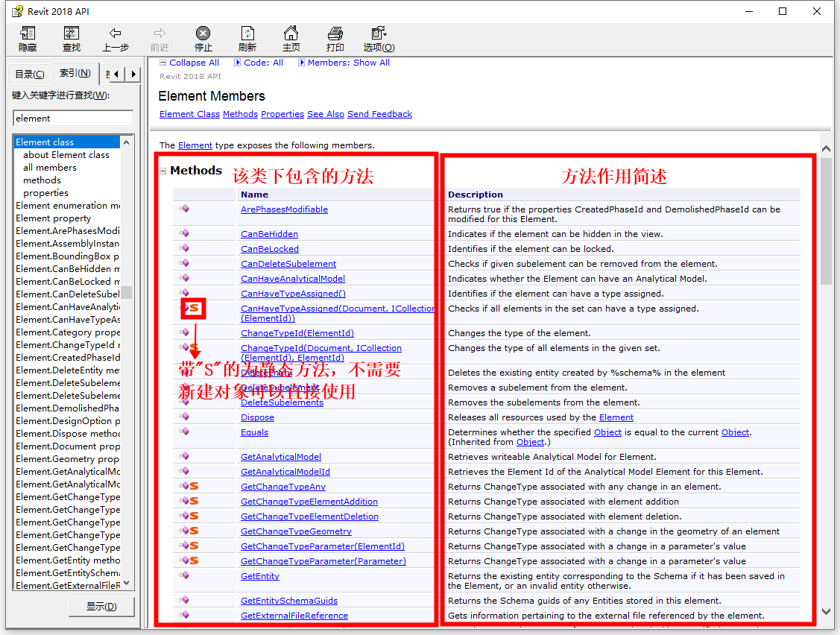This screenshot has width=840, height=635.
Task: Open the Members: Show All dropdown
Action: tap(344, 63)
